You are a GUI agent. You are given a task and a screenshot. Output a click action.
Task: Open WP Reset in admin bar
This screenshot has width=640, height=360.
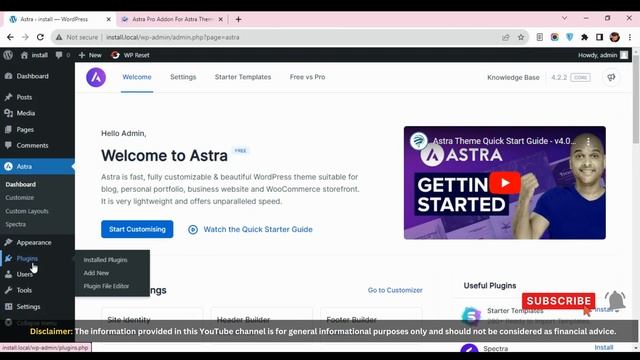(x=130, y=55)
